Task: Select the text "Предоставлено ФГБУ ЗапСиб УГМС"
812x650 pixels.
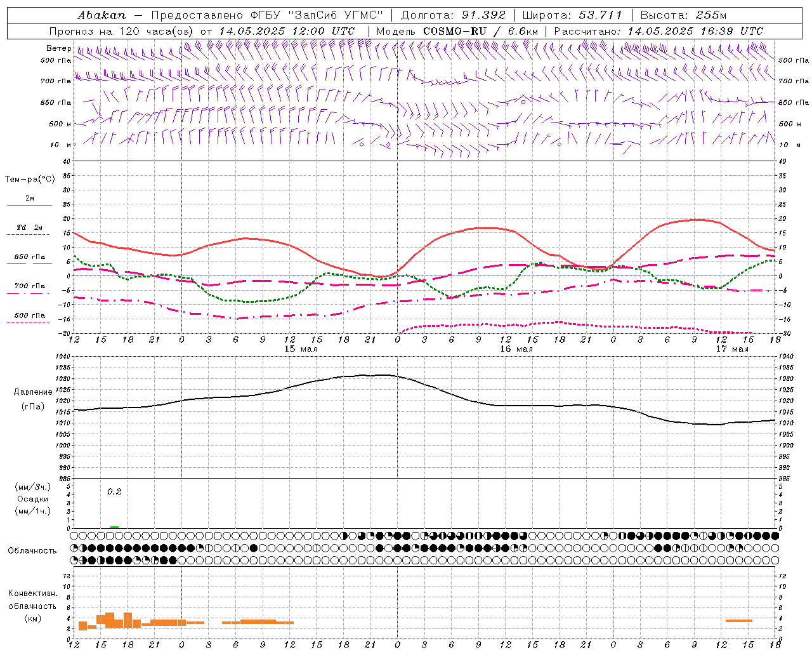Action: (267, 15)
